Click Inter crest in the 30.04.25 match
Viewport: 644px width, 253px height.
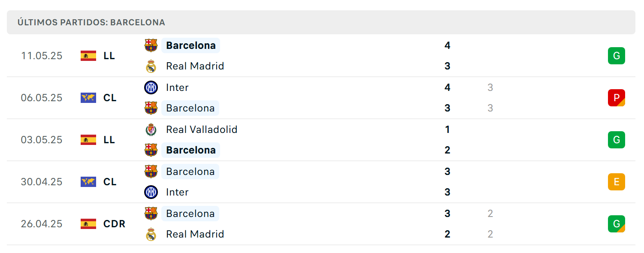click(x=151, y=192)
